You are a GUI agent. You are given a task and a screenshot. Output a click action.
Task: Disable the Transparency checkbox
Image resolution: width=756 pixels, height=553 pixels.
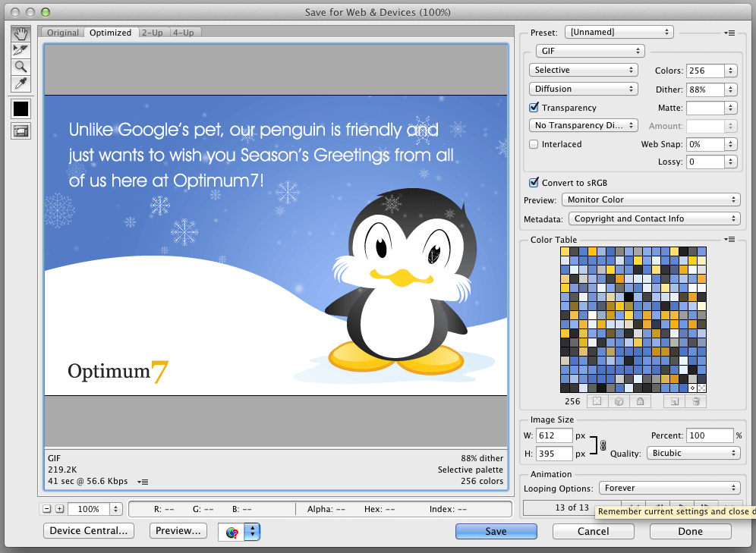coord(534,108)
